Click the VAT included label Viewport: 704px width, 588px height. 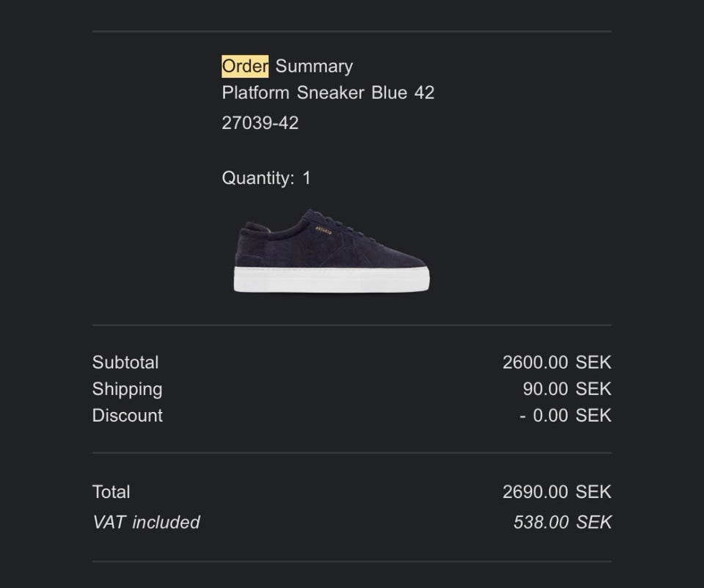tap(146, 522)
